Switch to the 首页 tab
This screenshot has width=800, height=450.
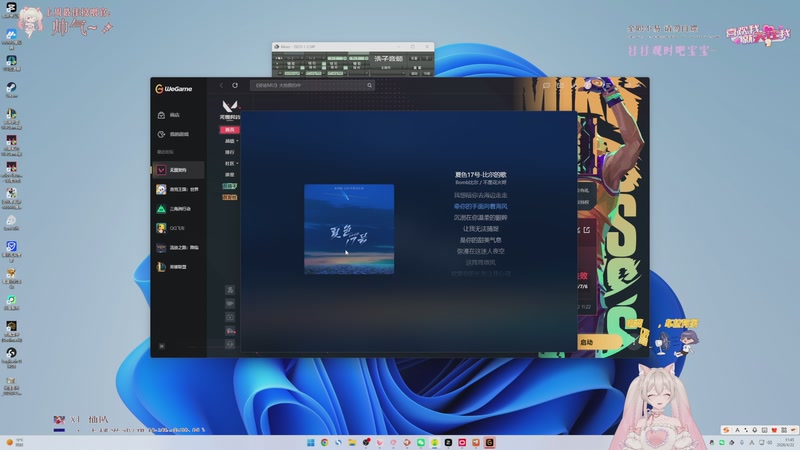coord(230,130)
